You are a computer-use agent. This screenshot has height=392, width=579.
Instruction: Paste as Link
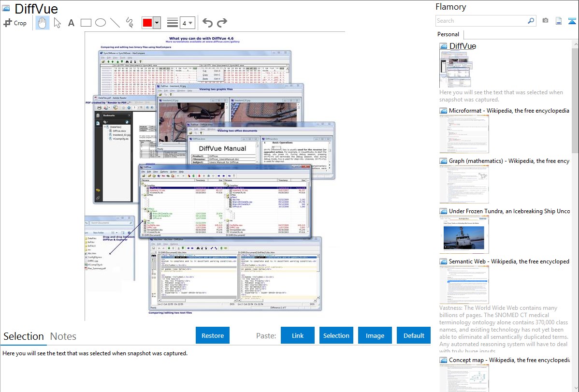pyautogui.click(x=298, y=335)
